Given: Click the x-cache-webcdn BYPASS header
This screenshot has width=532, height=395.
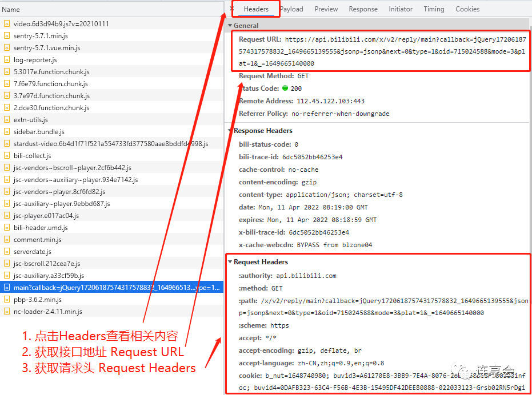Looking at the screenshot, I should click(305, 245).
